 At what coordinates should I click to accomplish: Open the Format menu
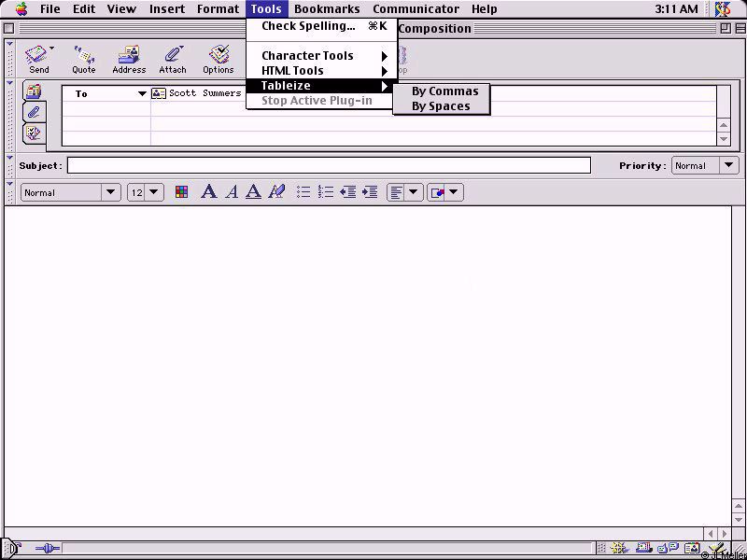tap(218, 8)
